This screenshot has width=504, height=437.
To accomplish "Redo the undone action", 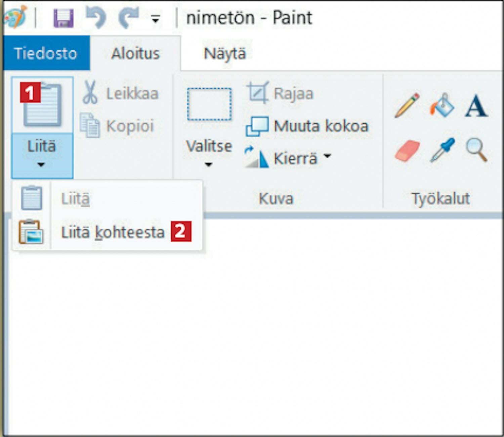I will 128,17.
